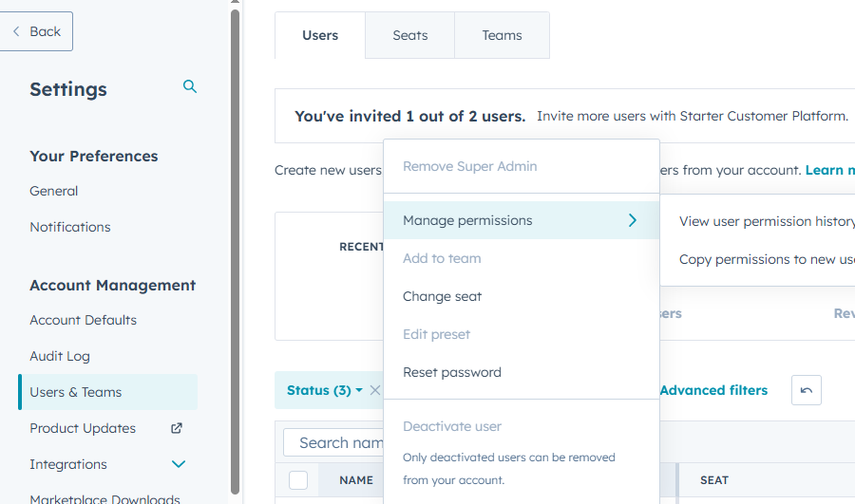
Task: Open the Advanced filters link
Action: (713, 390)
